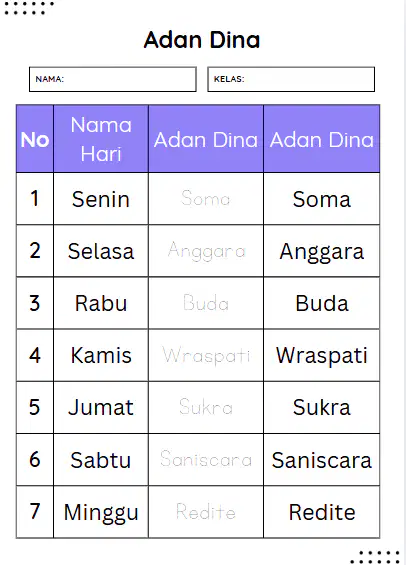Click the Sabtu cell
The width and height of the screenshot is (406, 565).
point(101,459)
